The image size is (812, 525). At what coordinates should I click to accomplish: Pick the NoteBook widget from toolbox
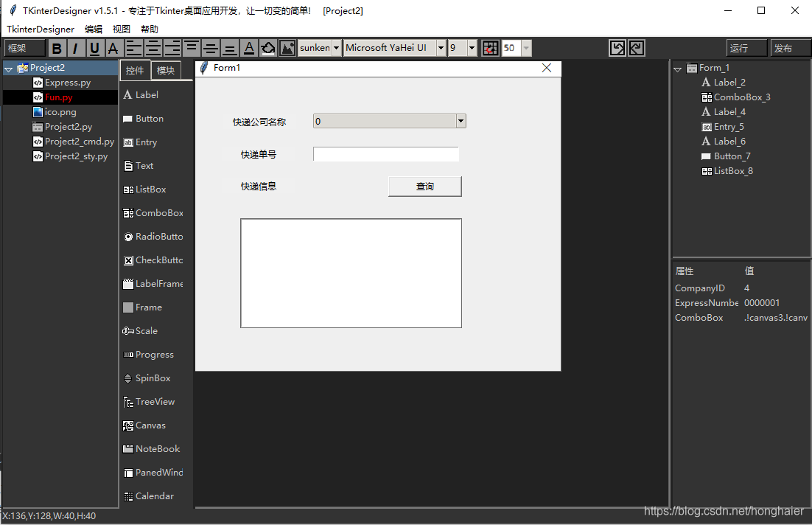152,449
